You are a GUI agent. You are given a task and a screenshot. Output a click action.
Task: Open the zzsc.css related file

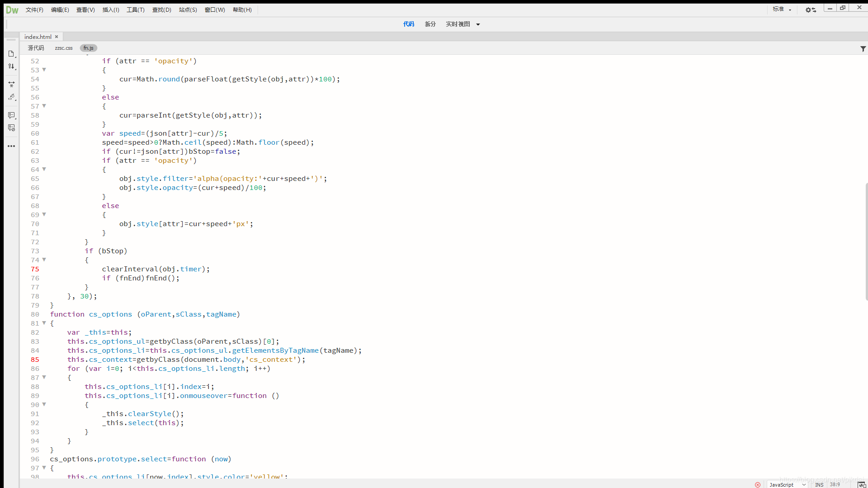click(x=64, y=48)
